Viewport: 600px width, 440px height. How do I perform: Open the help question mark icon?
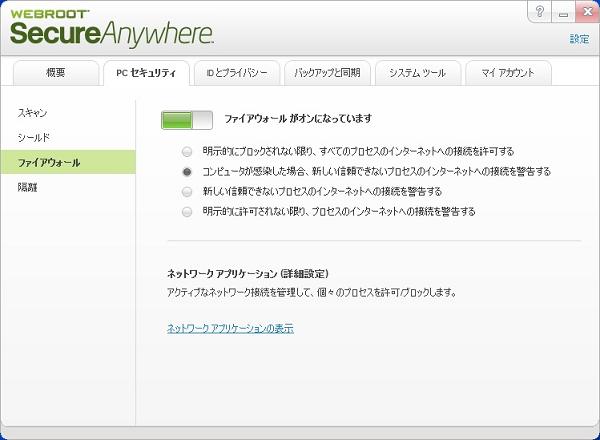[x=540, y=12]
